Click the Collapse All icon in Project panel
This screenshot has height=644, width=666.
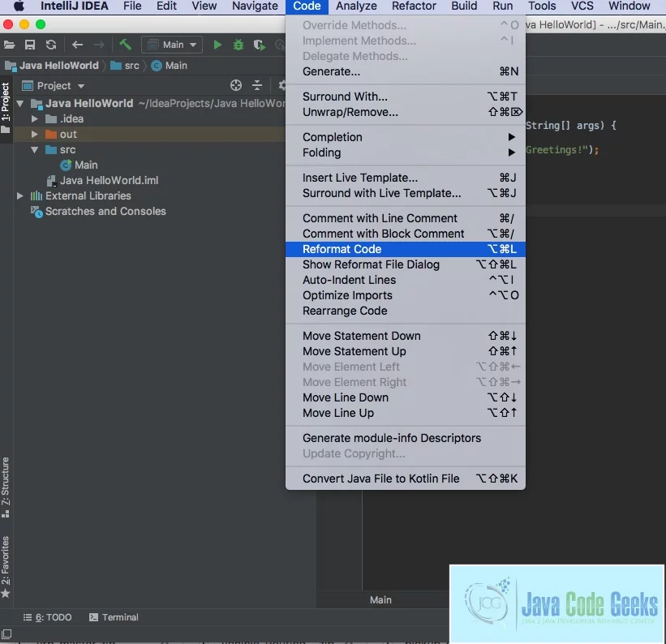coord(257,85)
